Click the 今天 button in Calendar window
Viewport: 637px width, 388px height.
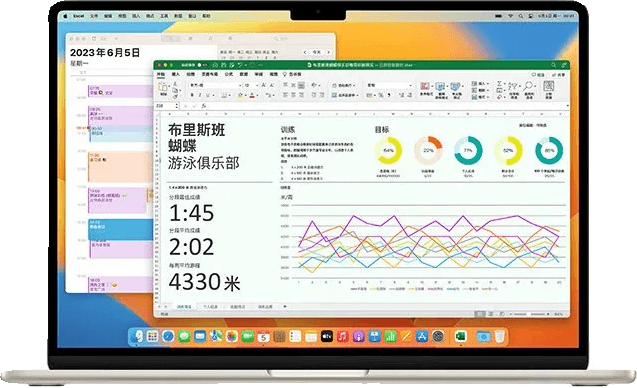tap(316, 52)
